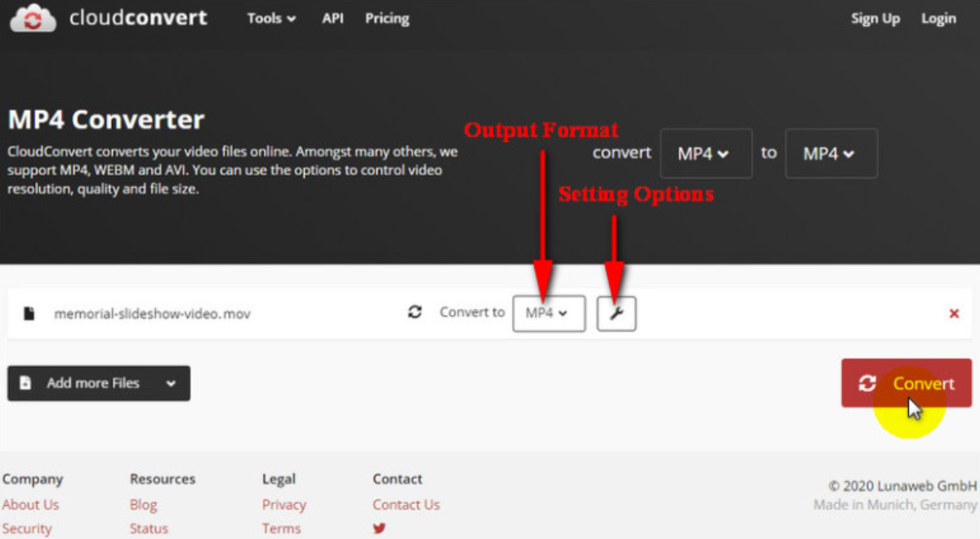Open the Blog link under Resources
The height and width of the screenshot is (539, 980).
tap(143, 505)
